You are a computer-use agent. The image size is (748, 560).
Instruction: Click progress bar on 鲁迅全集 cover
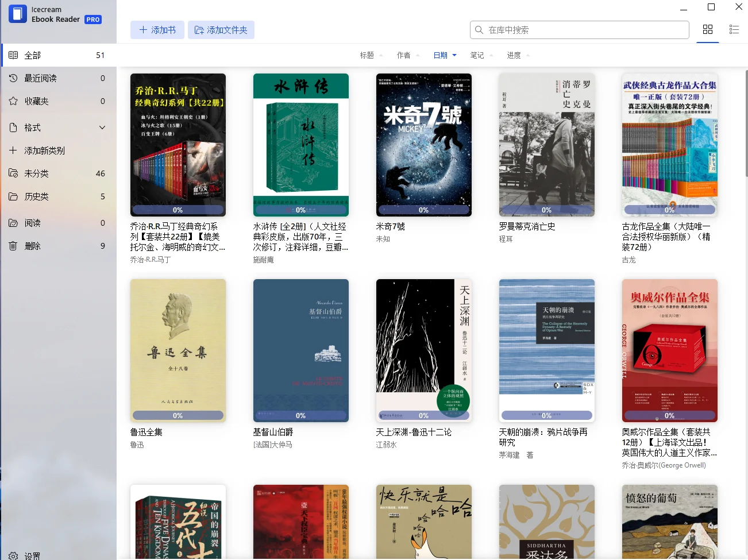[178, 415]
